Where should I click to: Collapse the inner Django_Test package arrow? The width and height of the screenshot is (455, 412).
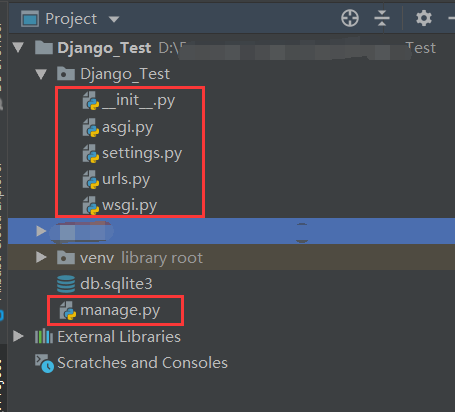click(41, 74)
